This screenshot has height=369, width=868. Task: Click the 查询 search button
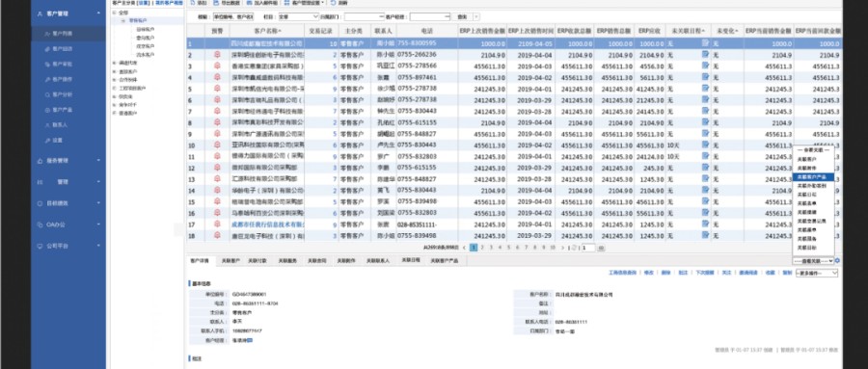tap(463, 17)
